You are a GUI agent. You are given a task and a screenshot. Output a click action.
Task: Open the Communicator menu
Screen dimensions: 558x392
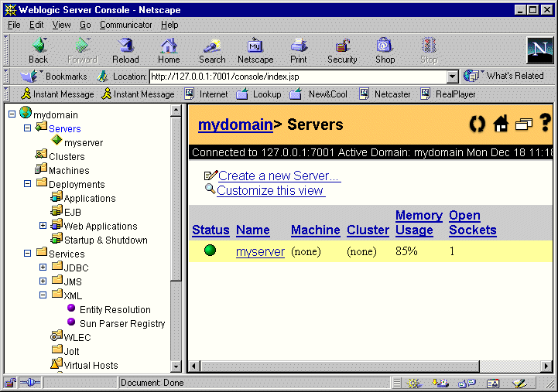tap(125, 25)
